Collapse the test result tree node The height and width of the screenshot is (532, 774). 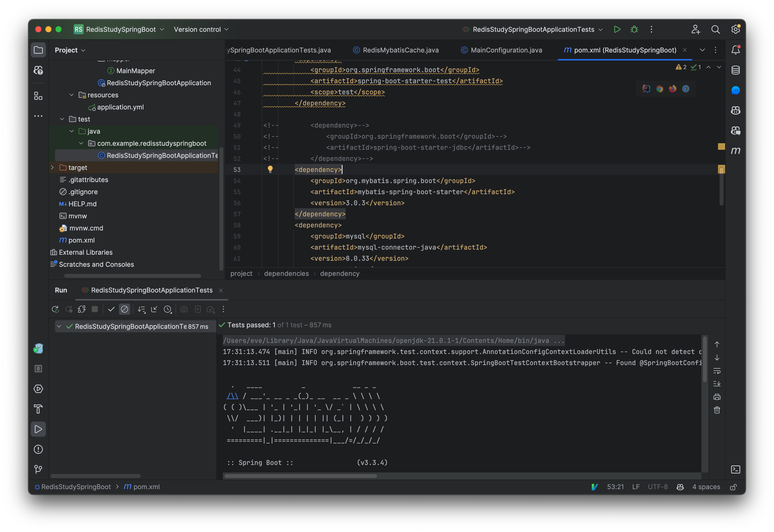click(59, 326)
